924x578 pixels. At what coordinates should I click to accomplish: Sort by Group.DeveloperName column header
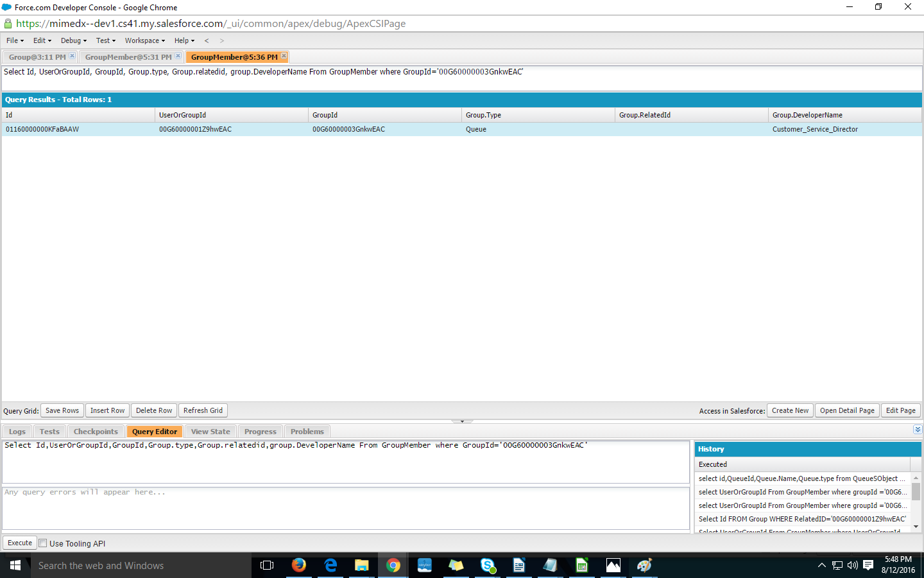point(844,115)
